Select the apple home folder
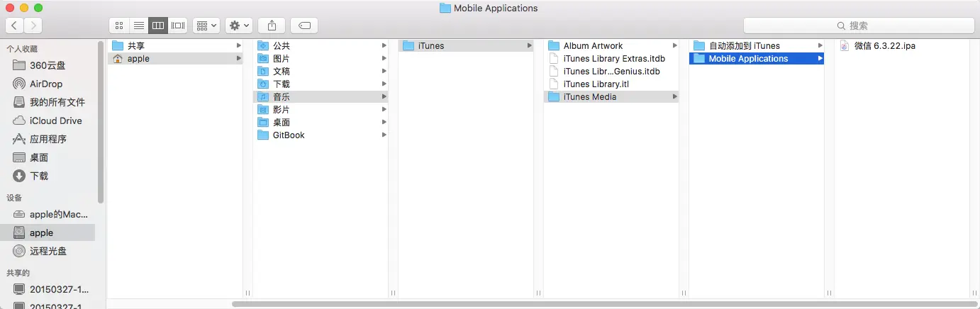The width and height of the screenshot is (980, 309). click(x=175, y=58)
